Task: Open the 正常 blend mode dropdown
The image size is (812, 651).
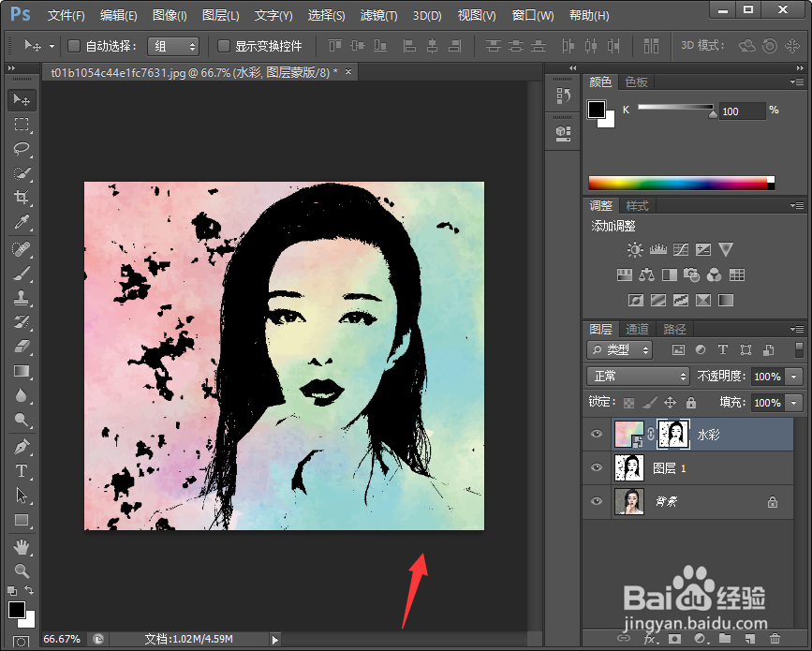Action: (x=637, y=376)
